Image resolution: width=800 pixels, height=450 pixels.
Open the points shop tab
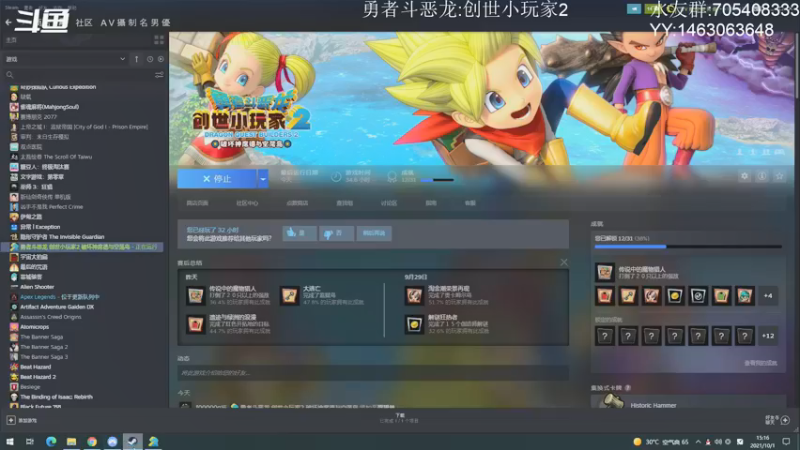click(297, 203)
